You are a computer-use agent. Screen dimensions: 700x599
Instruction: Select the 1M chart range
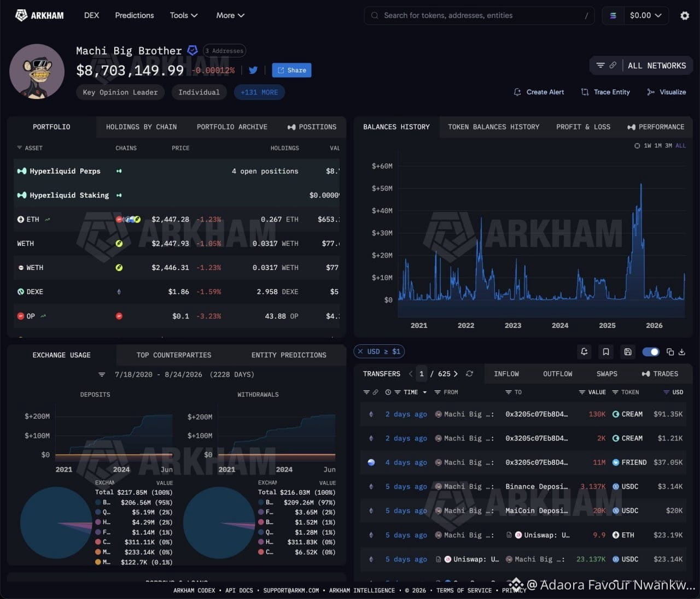[658, 146]
